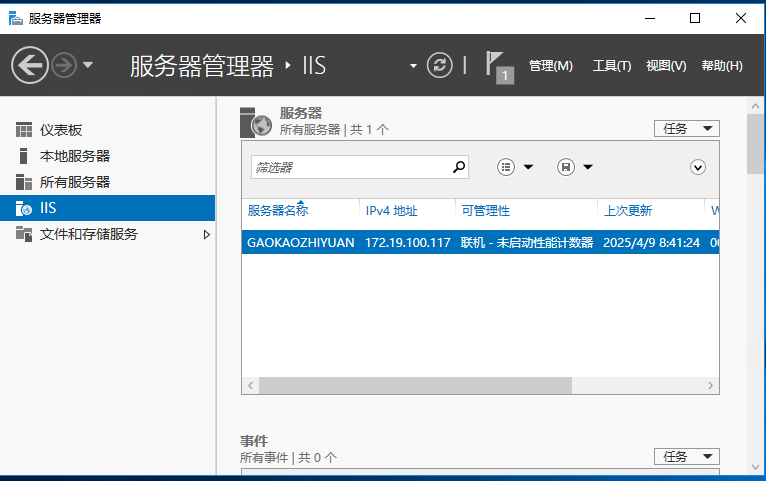This screenshot has height=481, width=766.
Task: Click the 2025/4/9 8:41:24 cell
Action: coord(651,242)
